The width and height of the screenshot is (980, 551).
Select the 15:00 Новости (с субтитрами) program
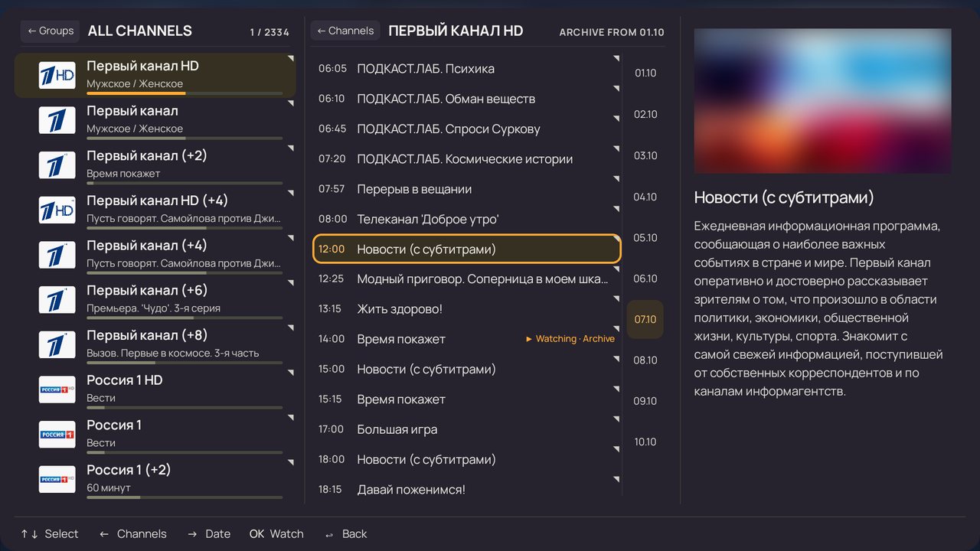click(x=467, y=370)
